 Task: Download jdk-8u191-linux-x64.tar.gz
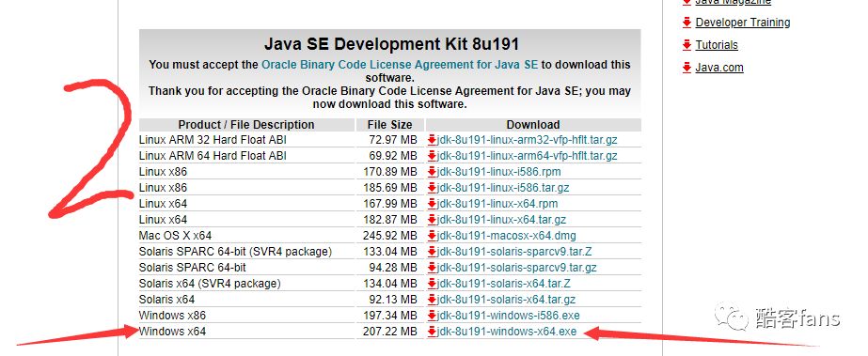(x=501, y=220)
